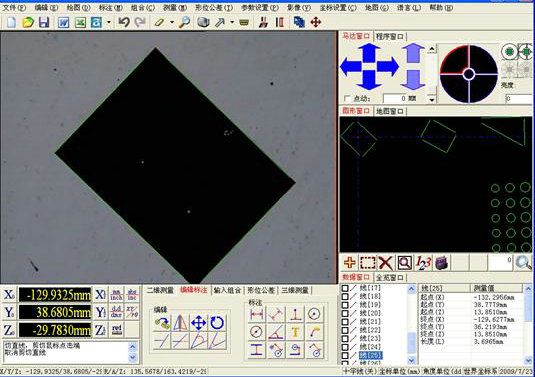Open the 文件 menu

click(x=14, y=8)
